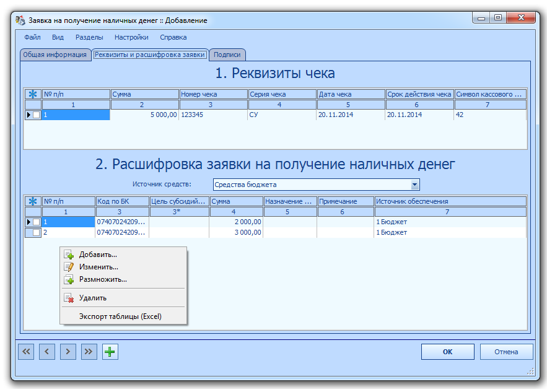Select the Реквизиты и расшифровка заявки tab

point(150,54)
